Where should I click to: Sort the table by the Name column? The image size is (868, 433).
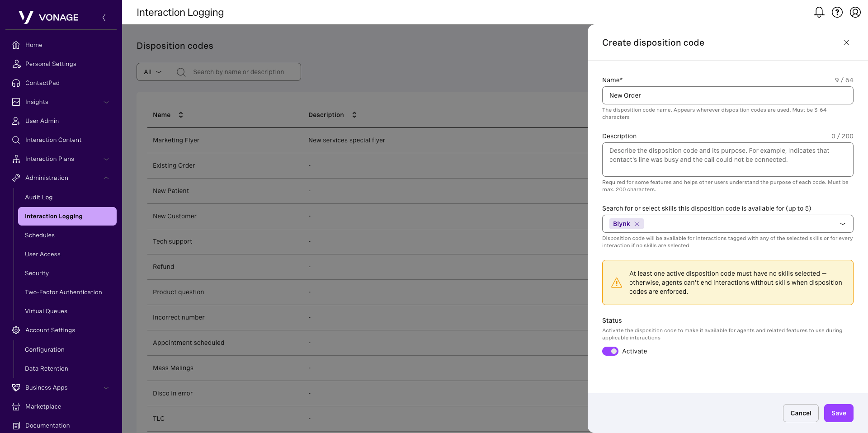coord(180,115)
